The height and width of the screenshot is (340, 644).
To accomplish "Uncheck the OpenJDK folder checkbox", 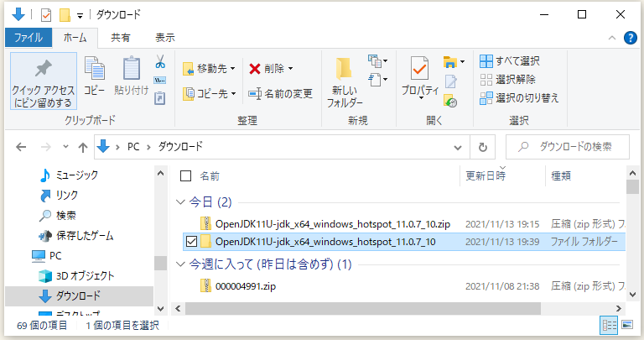I will click(191, 241).
